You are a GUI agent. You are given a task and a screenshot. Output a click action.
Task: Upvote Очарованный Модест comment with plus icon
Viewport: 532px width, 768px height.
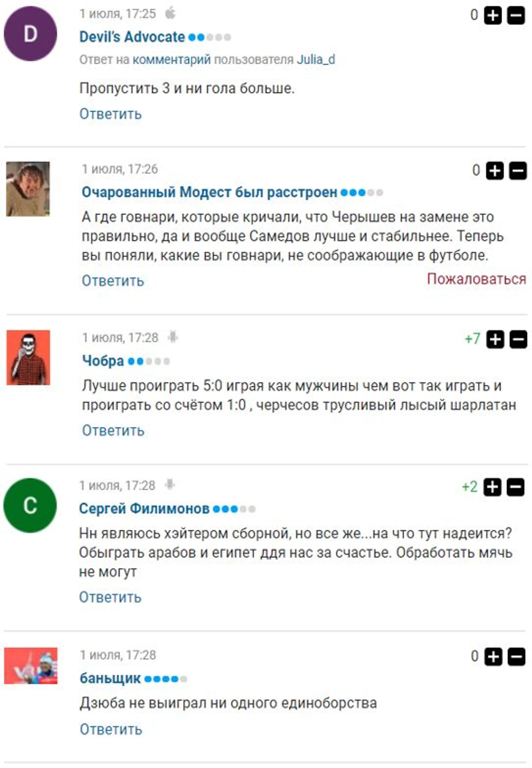[x=495, y=171]
